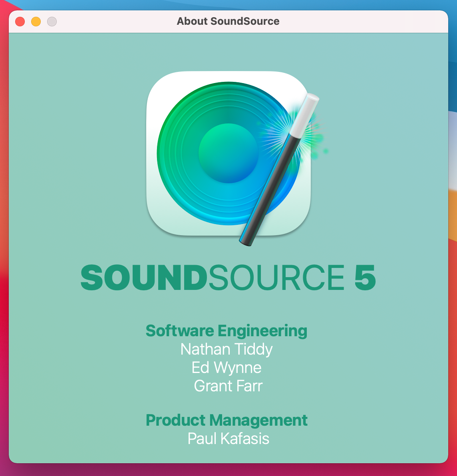Click the bold SOUND word in logo text

tap(144, 278)
